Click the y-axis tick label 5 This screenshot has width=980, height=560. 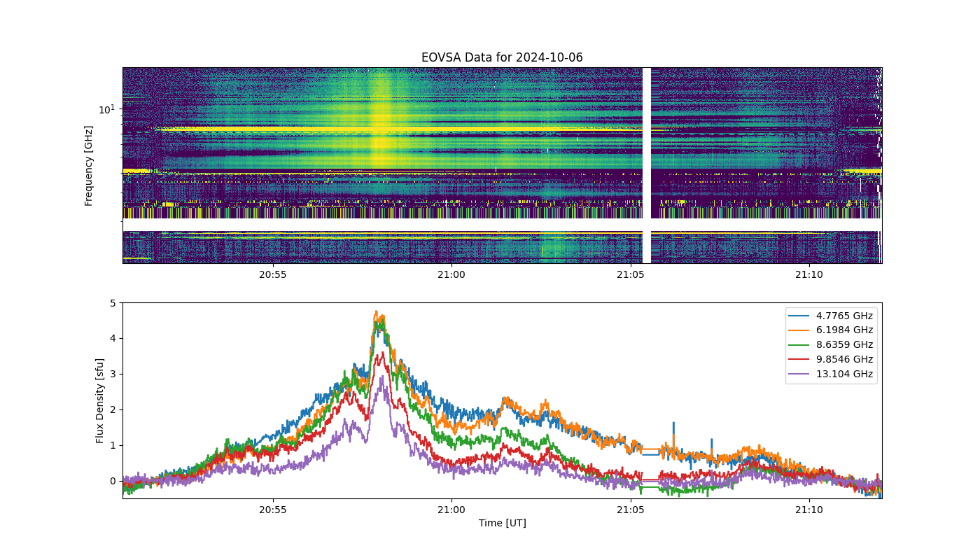(x=113, y=303)
